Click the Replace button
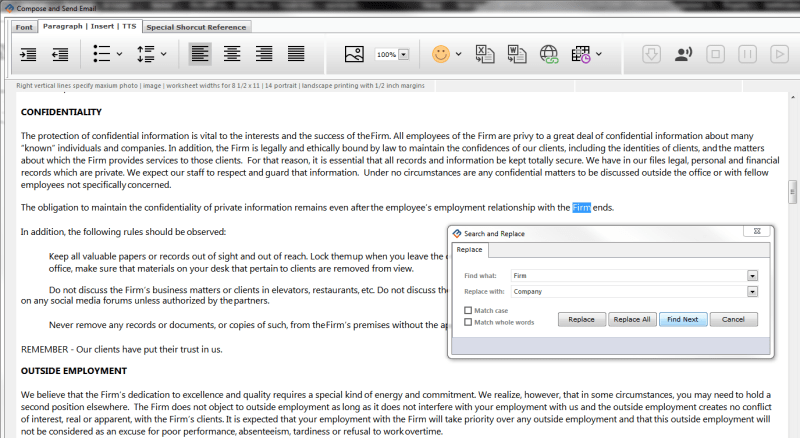800x438 pixels. 582,320
